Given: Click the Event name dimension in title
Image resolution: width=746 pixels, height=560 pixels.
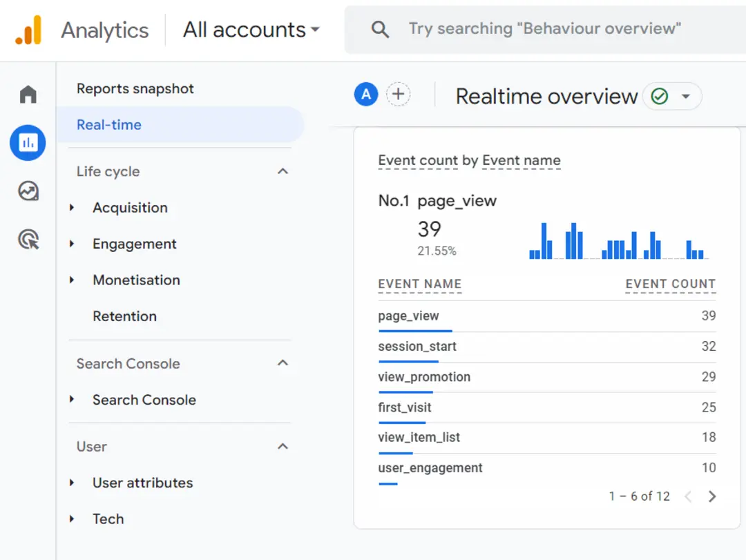Looking at the screenshot, I should pyautogui.click(x=521, y=160).
